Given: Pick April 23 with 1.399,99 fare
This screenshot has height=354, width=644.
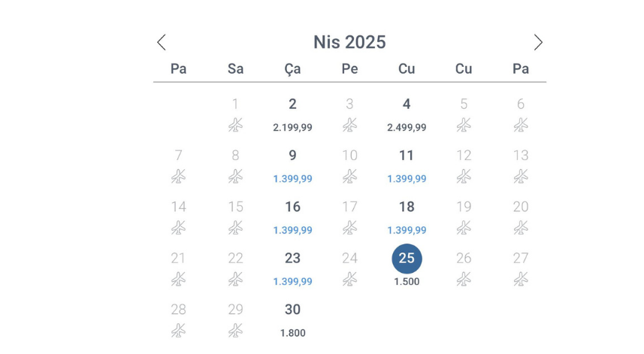Looking at the screenshot, I should (x=292, y=267).
